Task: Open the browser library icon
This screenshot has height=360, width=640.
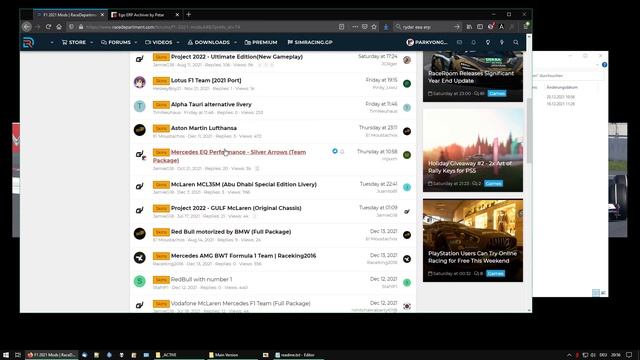Action: (x=469, y=27)
